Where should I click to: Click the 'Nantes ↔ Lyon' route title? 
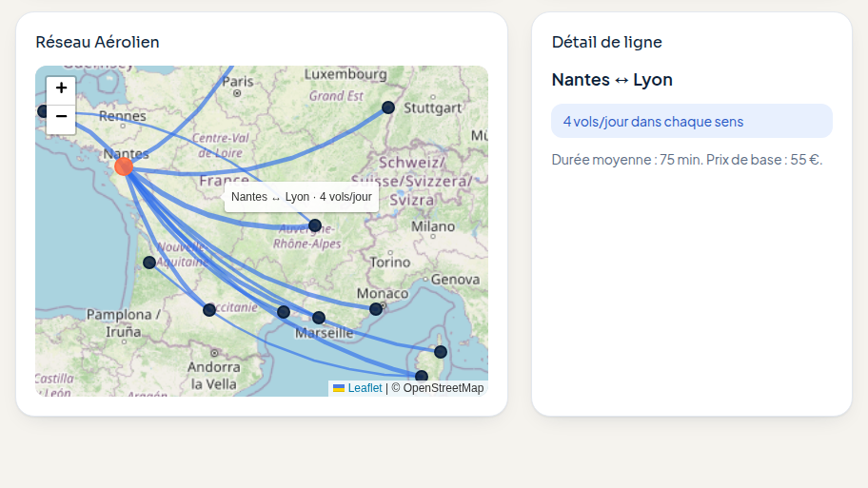click(612, 80)
